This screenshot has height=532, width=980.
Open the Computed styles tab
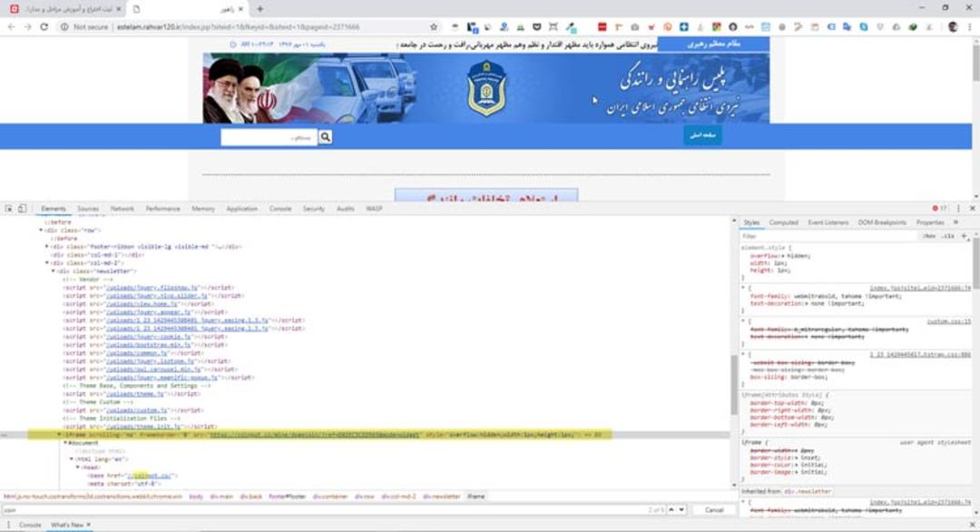click(784, 222)
